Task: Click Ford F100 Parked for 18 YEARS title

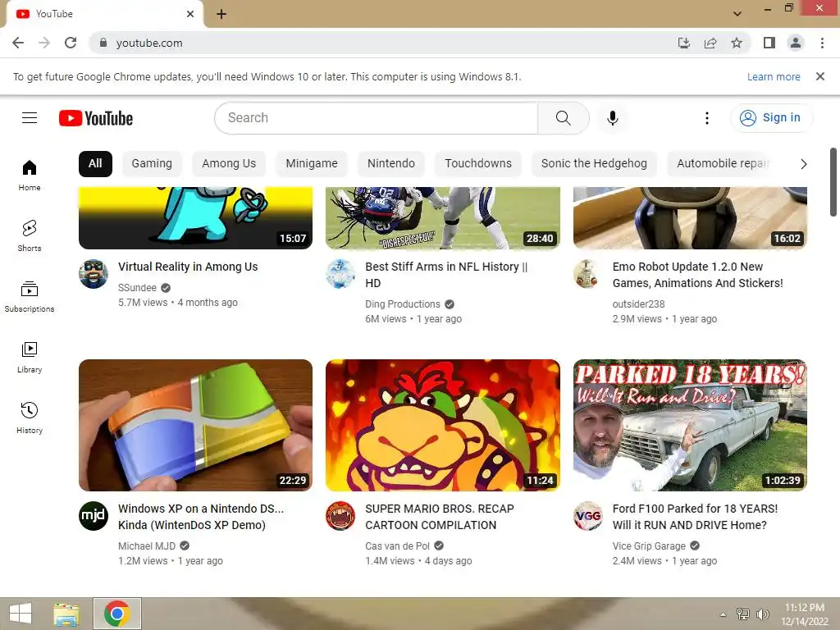Action: pyautogui.click(x=695, y=517)
